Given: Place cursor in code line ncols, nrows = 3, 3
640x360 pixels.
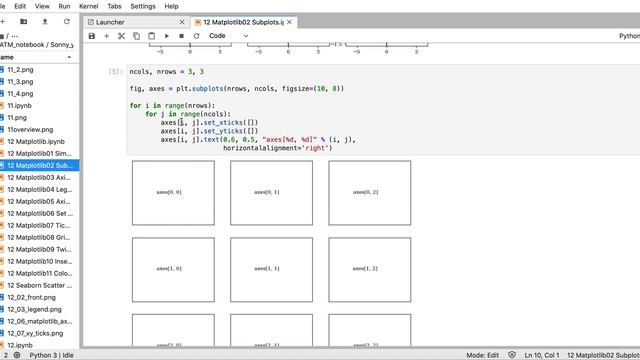Looking at the screenshot, I should click(x=167, y=71).
